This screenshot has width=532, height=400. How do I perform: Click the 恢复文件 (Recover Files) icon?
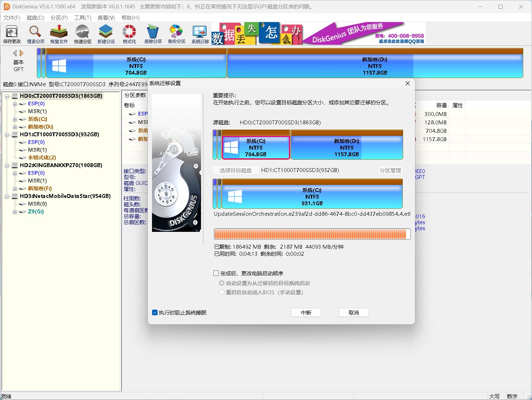point(59,34)
